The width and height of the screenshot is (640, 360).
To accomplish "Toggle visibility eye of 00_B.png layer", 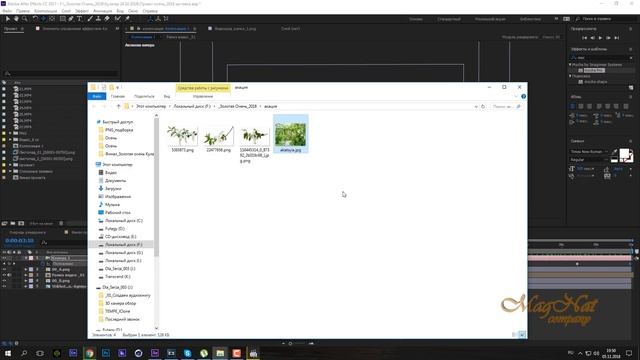I will (4, 281).
